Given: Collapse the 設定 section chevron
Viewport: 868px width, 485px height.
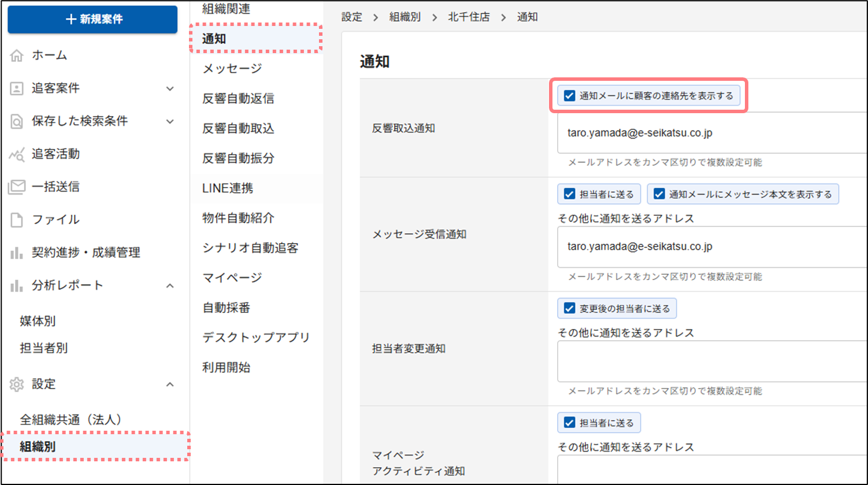Looking at the screenshot, I should pyautogui.click(x=170, y=384).
